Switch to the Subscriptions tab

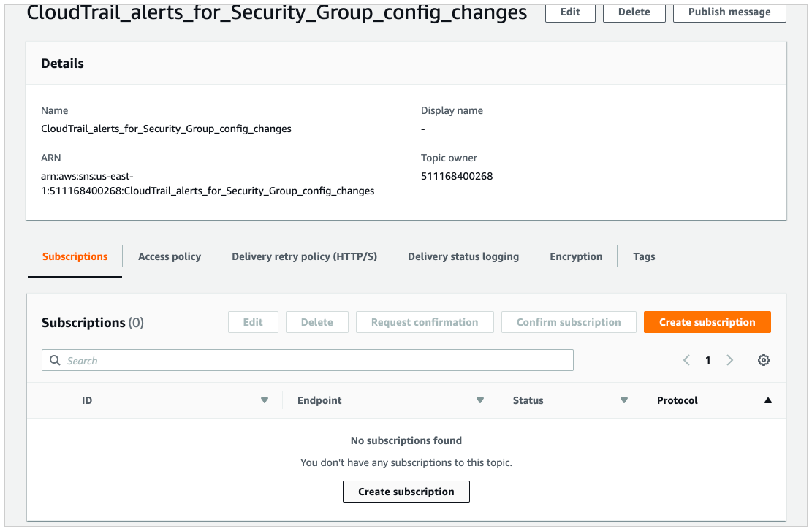click(75, 256)
